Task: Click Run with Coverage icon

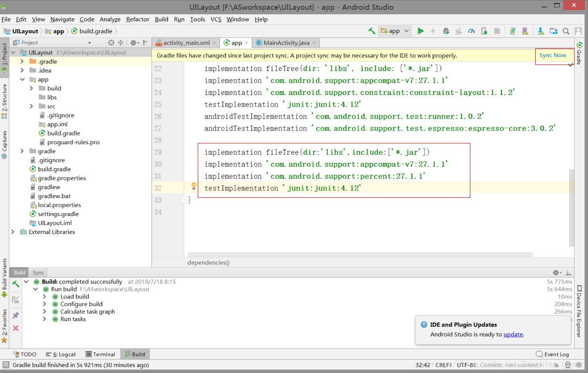Action: tap(458, 31)
